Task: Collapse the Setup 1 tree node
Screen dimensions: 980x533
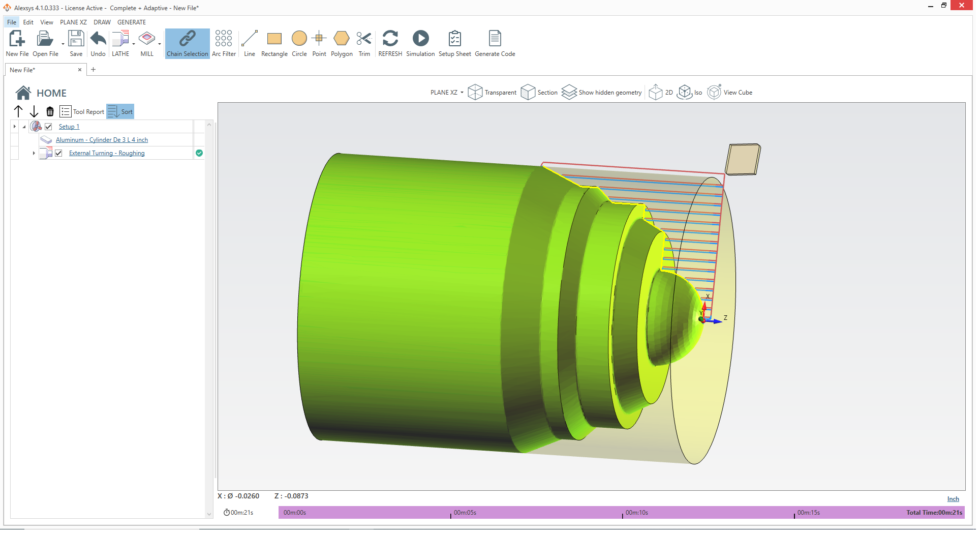Action: (24, 127)
